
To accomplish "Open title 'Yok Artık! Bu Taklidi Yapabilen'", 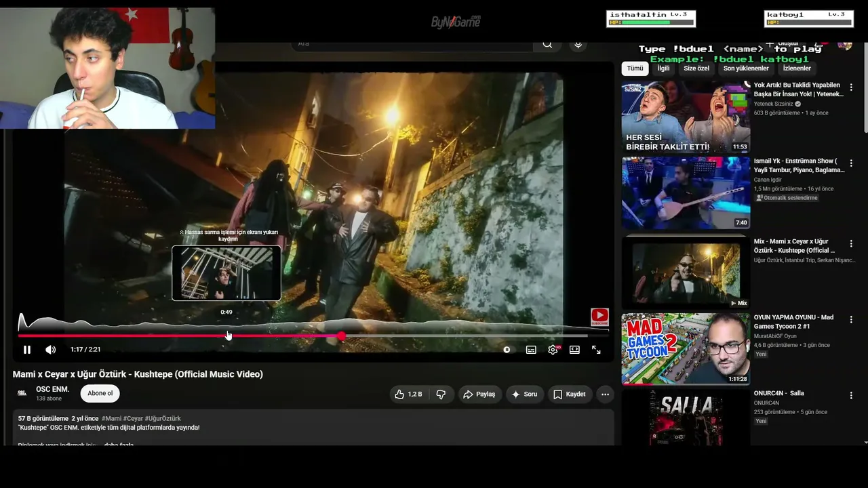I will click(x=797, y=89).
